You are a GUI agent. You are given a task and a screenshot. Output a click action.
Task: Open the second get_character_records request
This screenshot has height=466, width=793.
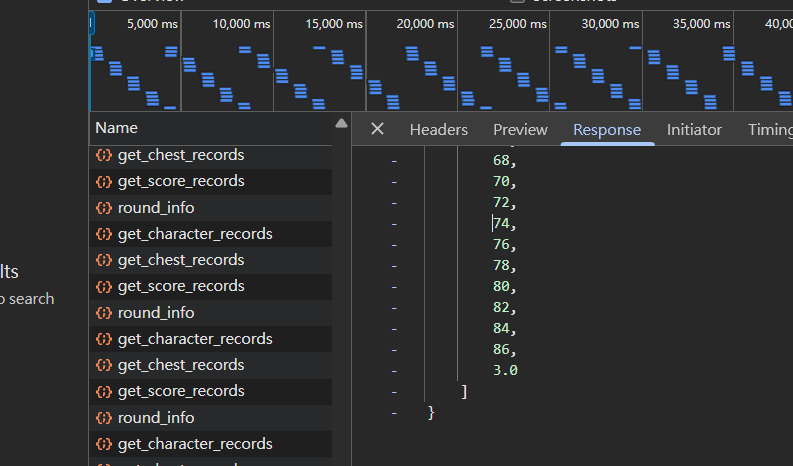coord(210,338)
